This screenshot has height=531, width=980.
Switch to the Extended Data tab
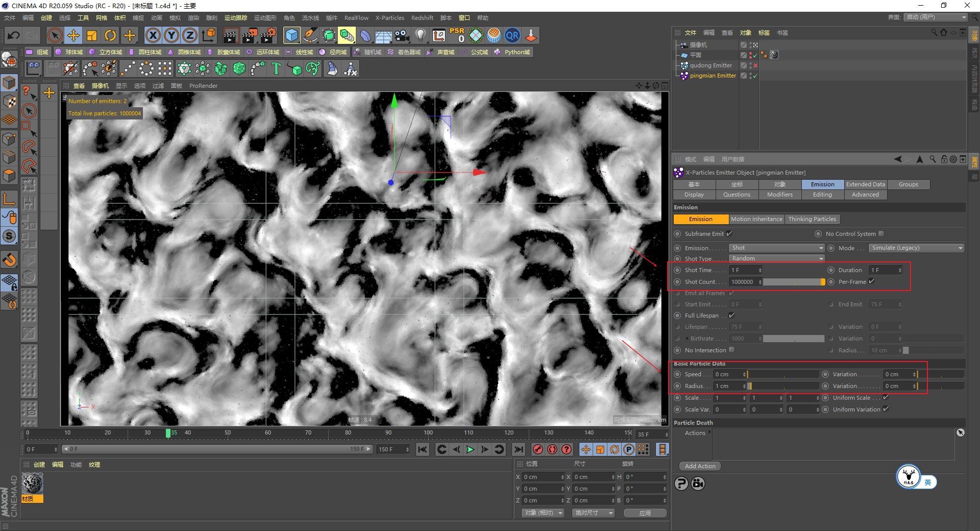865,184
